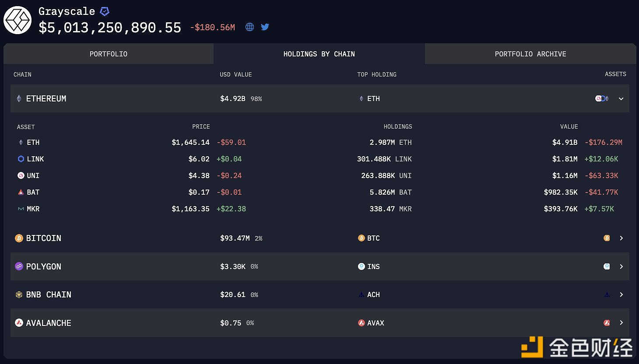
Task: Click the LINK price $6.02
Action: [199, 159]
